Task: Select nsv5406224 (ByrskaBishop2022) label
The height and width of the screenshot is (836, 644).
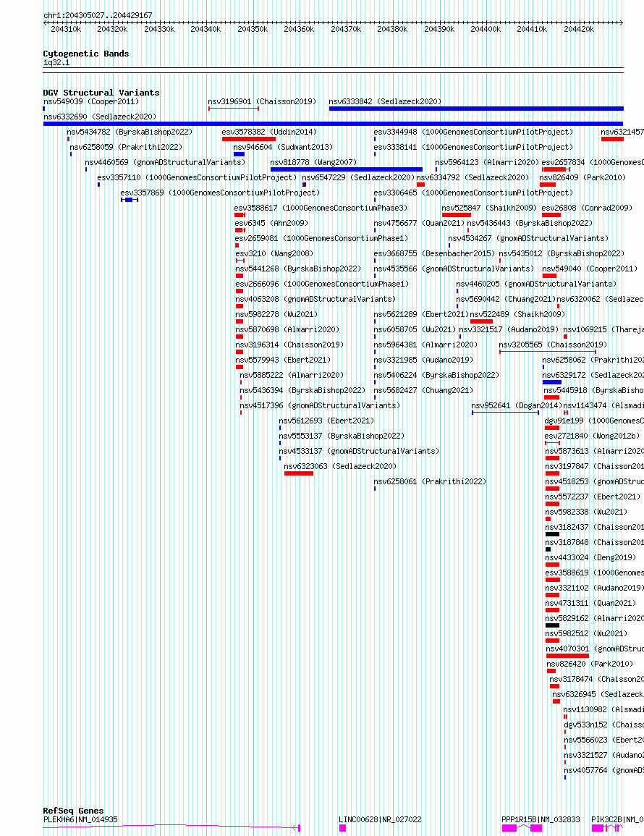Action: click(x=436, y=375)
